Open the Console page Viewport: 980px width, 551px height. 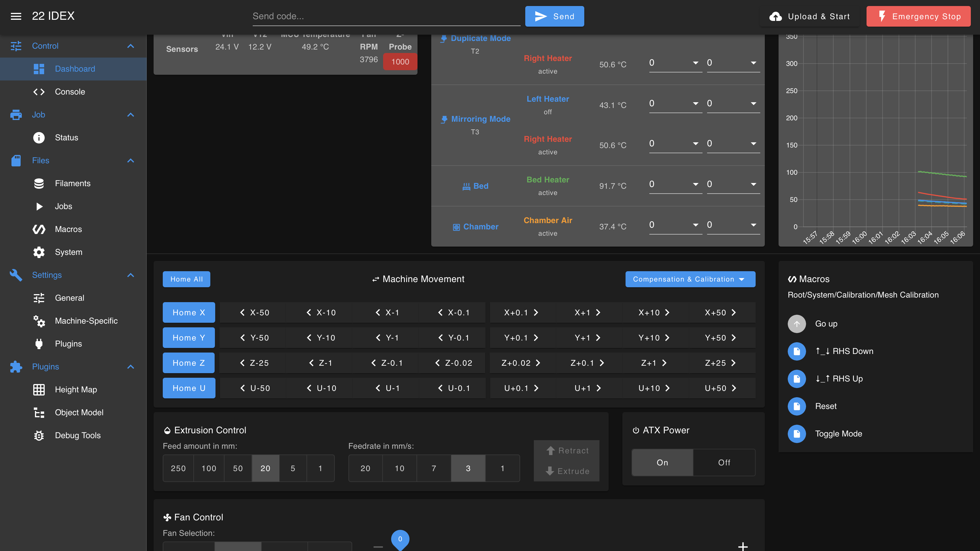pos(73,92)
